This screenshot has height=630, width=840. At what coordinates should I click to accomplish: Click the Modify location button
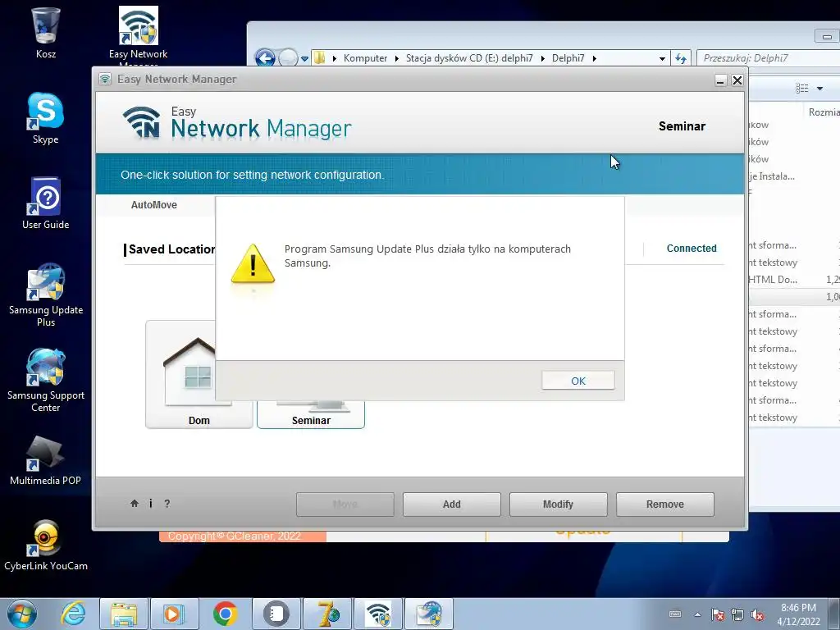pyautogui.click(x=558, y=504)
